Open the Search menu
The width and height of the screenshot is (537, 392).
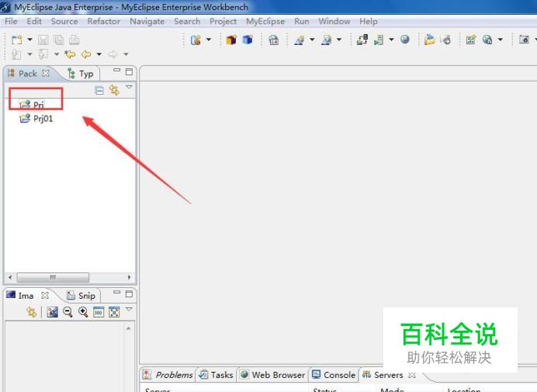pyautogui.click(x=187, y=21)
